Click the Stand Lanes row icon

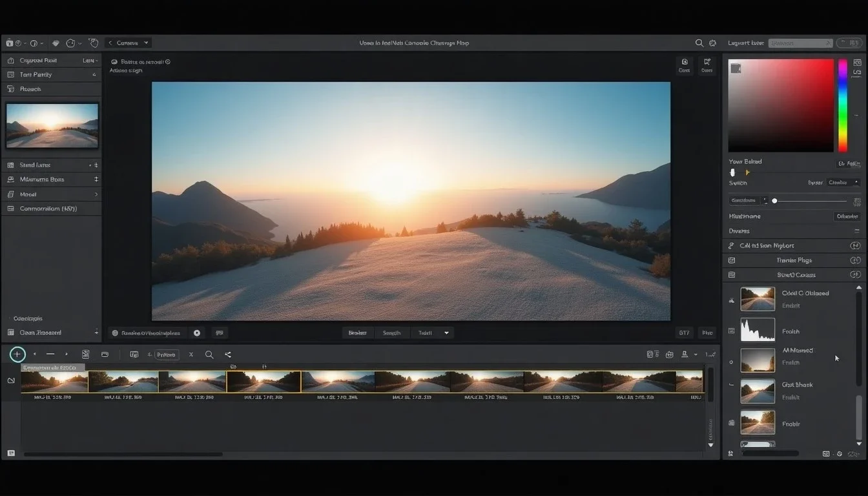coord(10,165)
